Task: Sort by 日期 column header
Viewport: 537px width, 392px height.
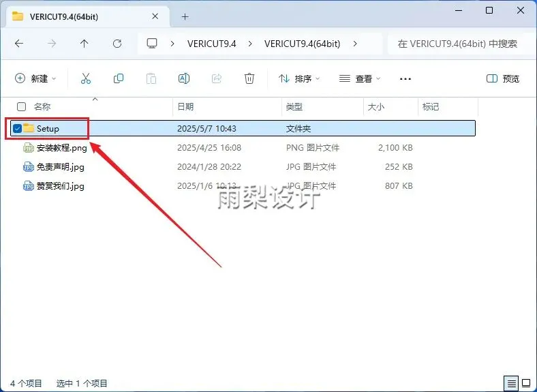Action: [185, 106]
